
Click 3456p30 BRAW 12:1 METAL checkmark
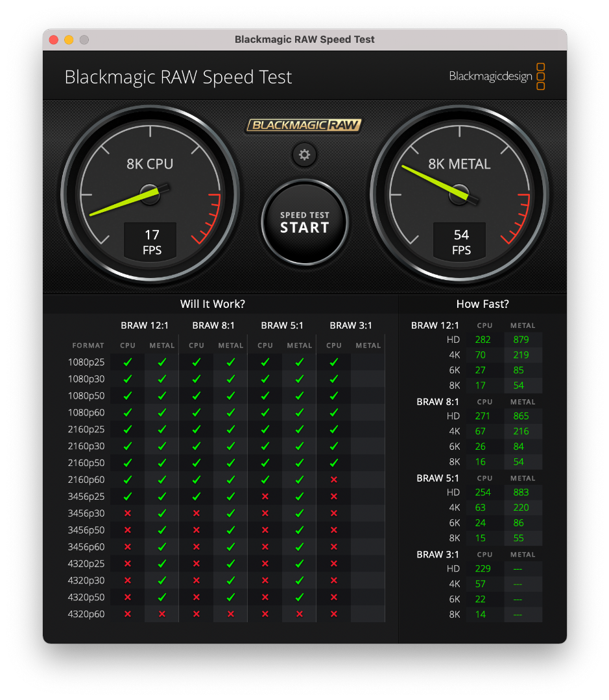pos(161,513)
